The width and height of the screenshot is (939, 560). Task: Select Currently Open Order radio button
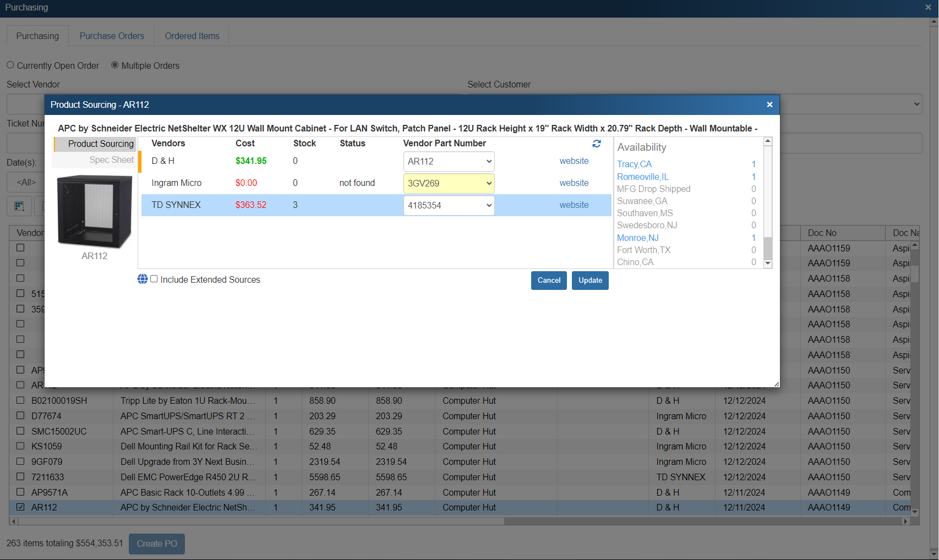click(x=10, y=65)
